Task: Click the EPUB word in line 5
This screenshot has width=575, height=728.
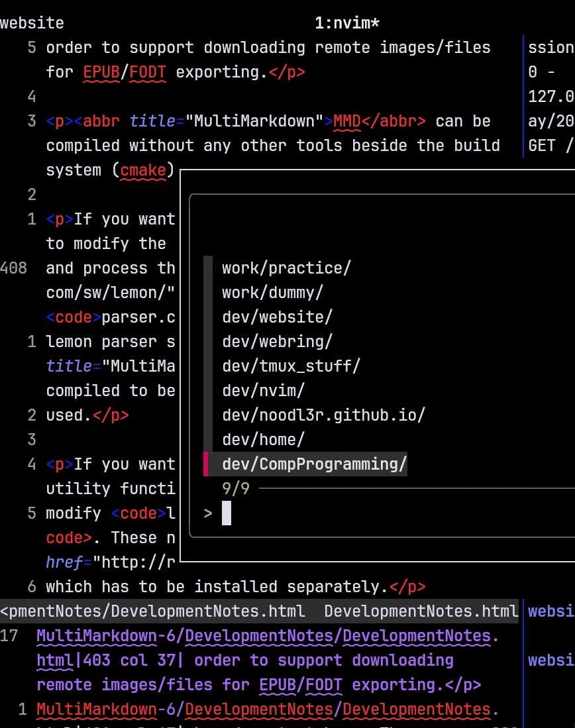Action: click(101, 72)
